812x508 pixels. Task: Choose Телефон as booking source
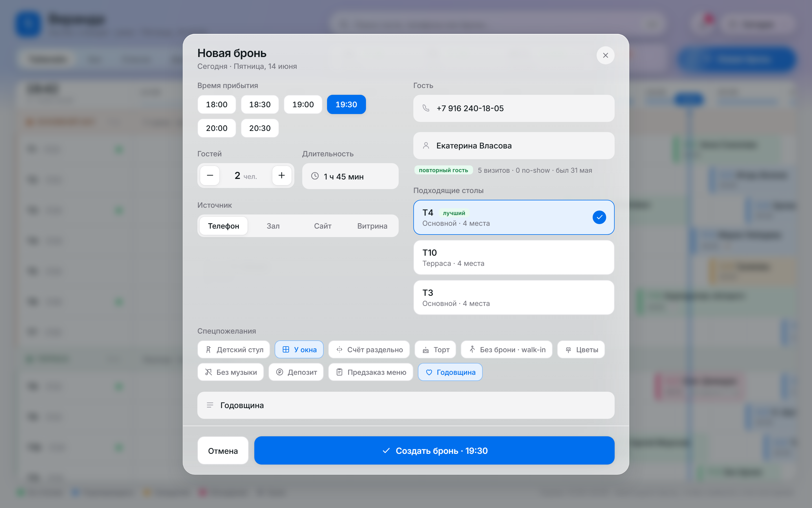coord(224,226)
